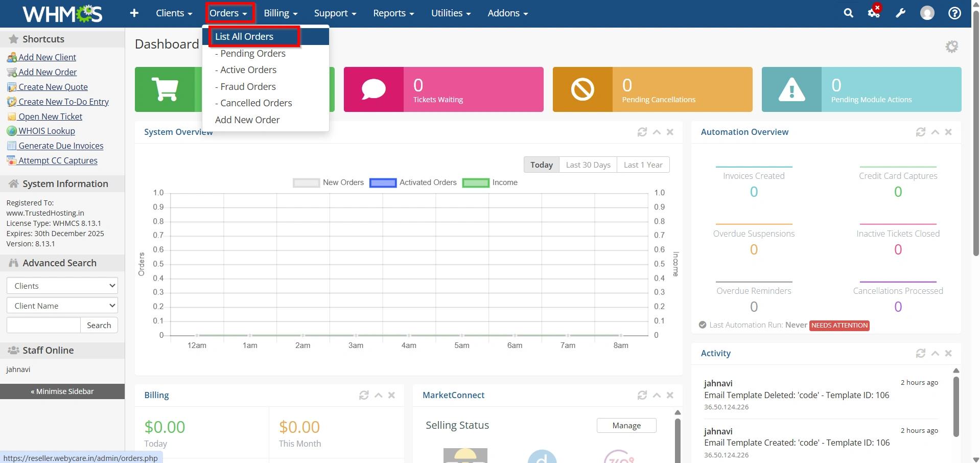Select Pending Orders from Orders menu
Viewport: 980px width, 463px height.
266,53
